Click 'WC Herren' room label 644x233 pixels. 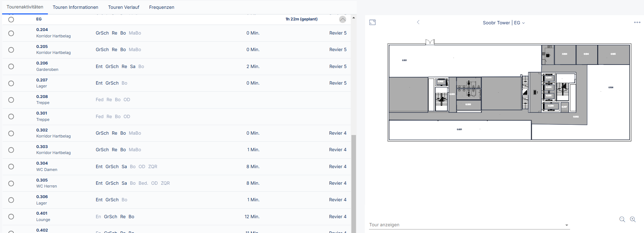[46, 186]
